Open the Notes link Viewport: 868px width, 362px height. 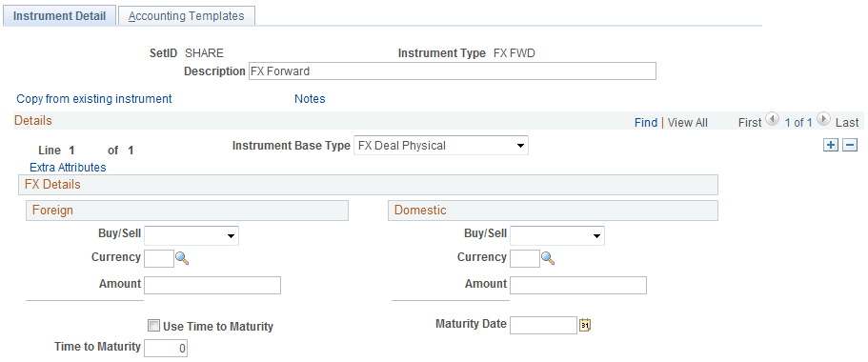click(310, 99)
